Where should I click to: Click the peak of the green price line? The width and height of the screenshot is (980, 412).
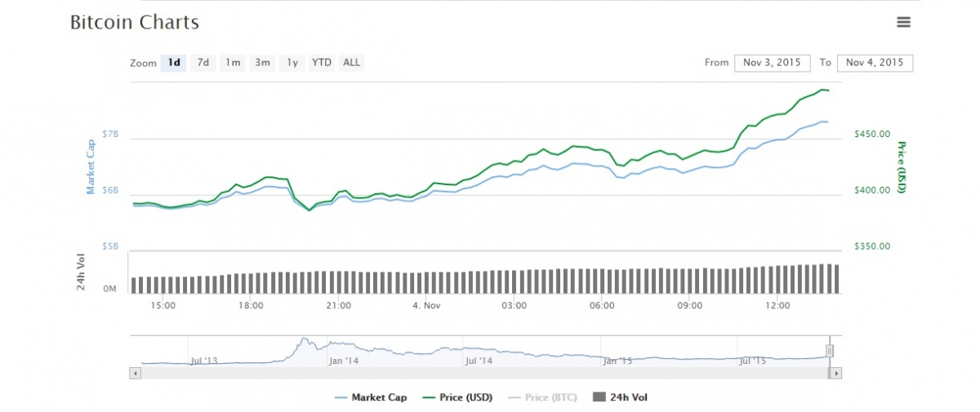(822, 89)
